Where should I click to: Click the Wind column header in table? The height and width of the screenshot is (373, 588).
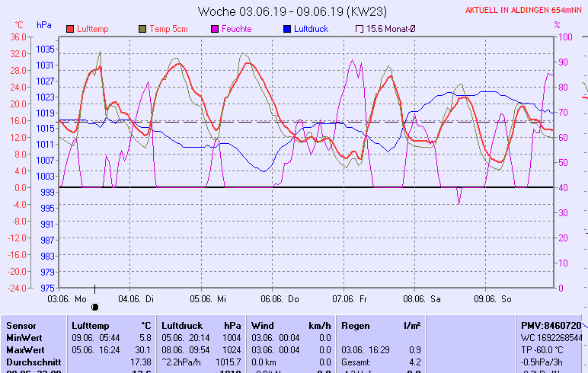pos(263,325)
